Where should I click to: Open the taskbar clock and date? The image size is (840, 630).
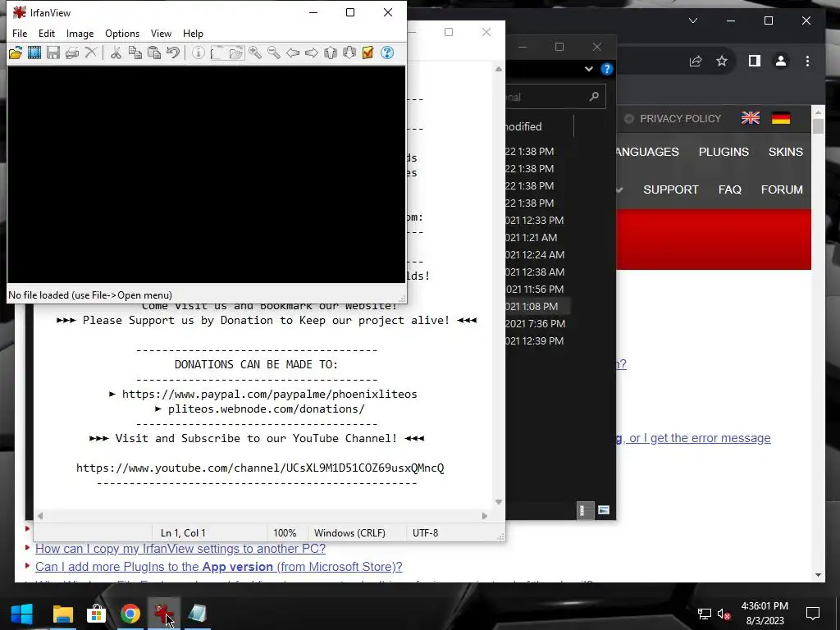(765, 614)
